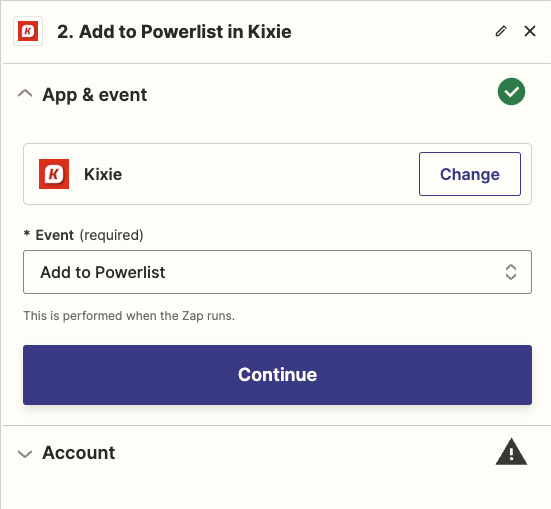Click the Account warning triangle icon
The width and height of the screenshot is (551, 509).
point(511,452)
